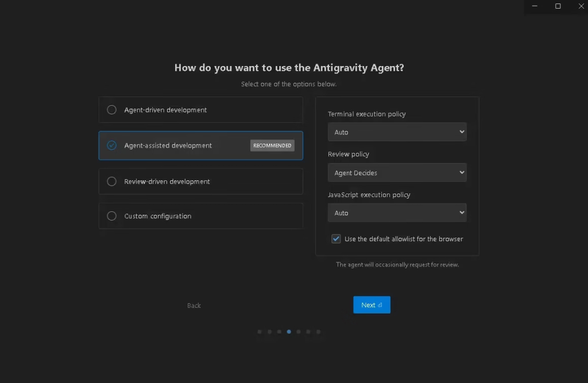Uncheck the default browser allowlist checkbox

tap(336, 239)
